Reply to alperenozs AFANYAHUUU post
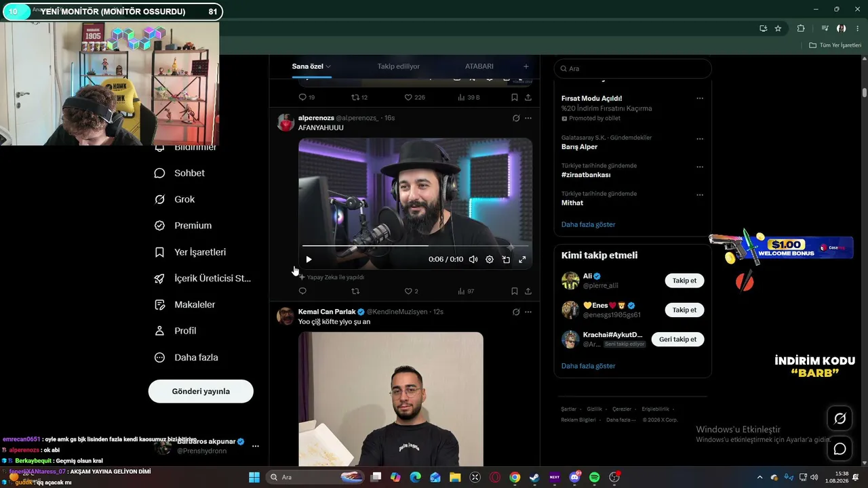Viewport: 868px width, 488px height. tap(302, 291)
